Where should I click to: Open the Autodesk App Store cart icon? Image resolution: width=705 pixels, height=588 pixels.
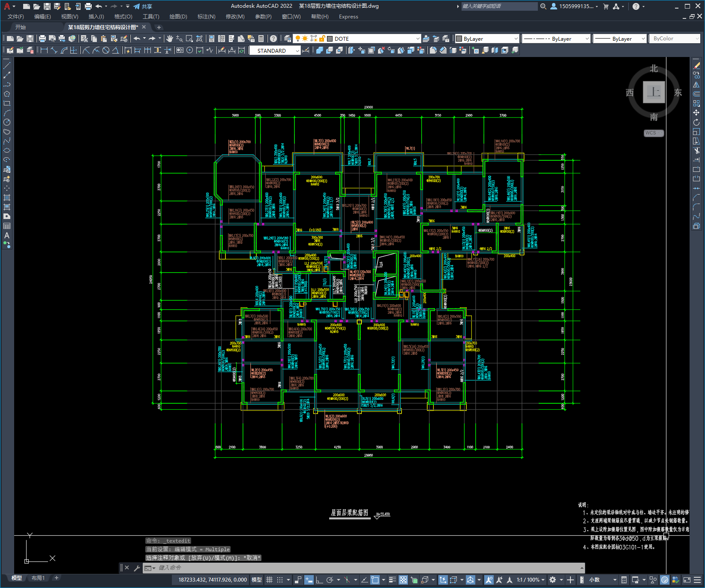point(606,6)
